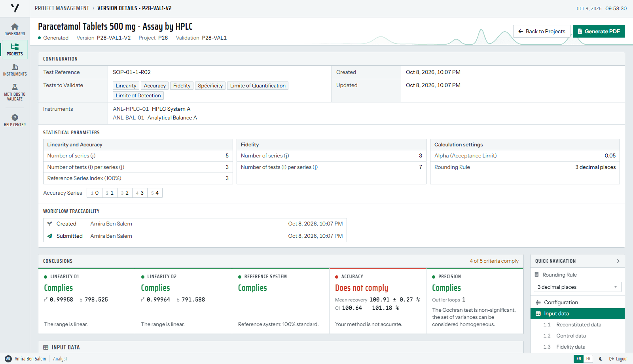Click the Submitted workflow paper-plane icon
The image size is (633, 364).
tap(50, 236)
